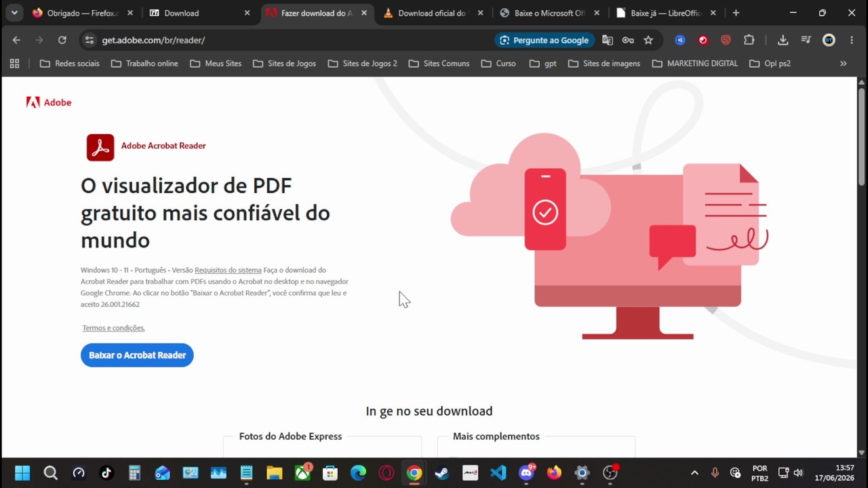Open the Sites de Jogos 2 bookmark folder
868x488 pixels.
point(362,64)
